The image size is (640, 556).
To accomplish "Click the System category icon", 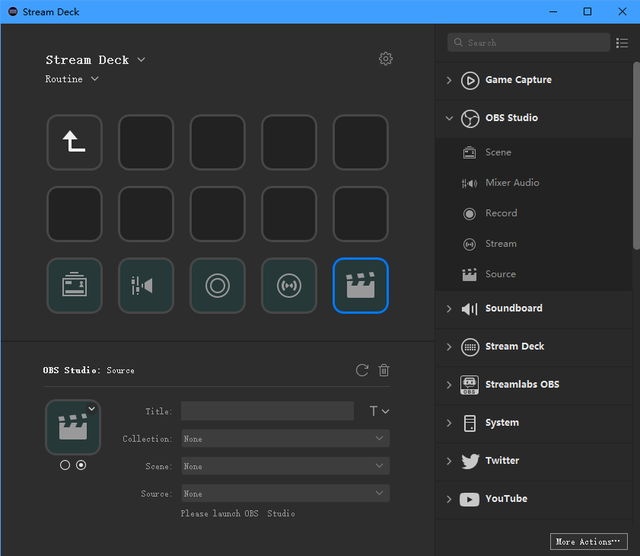I will (x=470, y=423).
